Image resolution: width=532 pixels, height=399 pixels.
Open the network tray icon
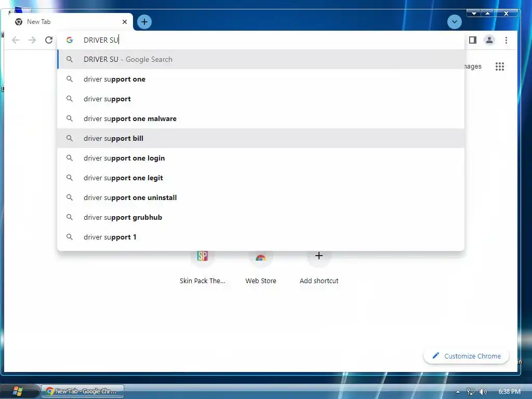(x=470, y=392)
